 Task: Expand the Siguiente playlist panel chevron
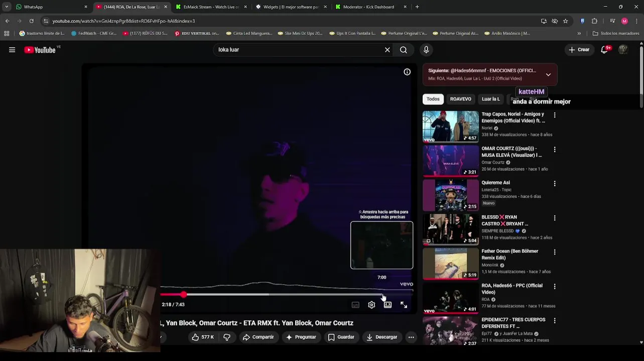548,75
